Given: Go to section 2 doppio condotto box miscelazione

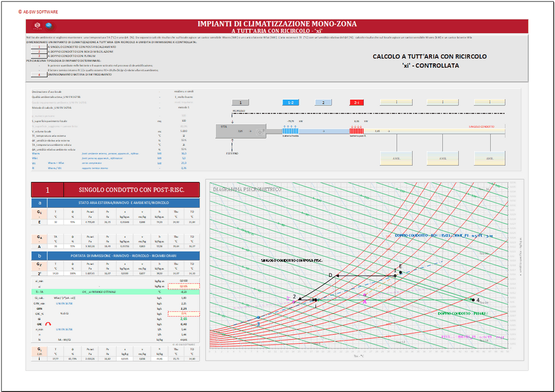Looking at the screenshot, I should (x=38, y=51).
